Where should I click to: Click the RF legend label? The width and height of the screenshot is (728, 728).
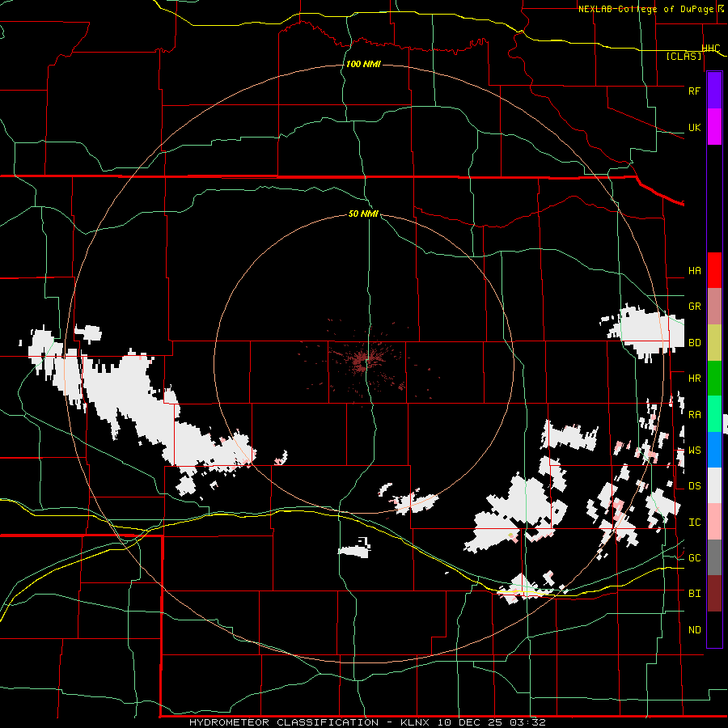(x=694, y=91)
